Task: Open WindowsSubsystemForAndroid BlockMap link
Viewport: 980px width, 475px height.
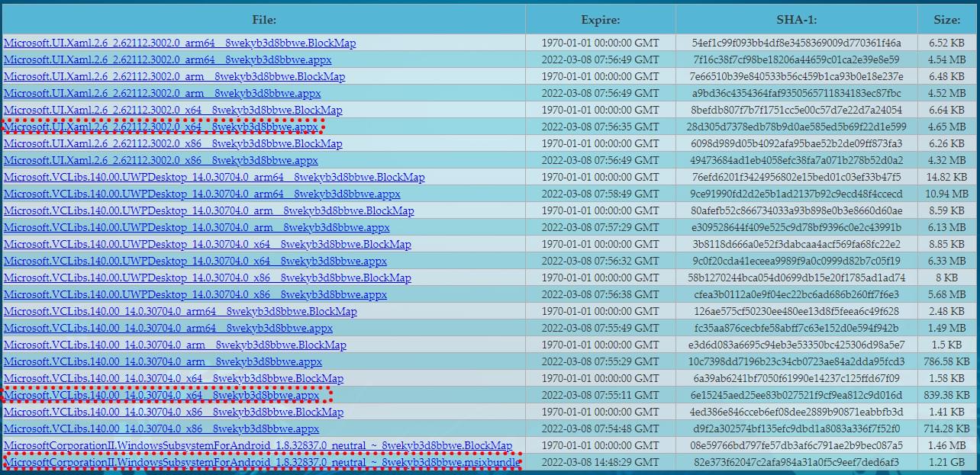Action: pyautogui.click(x=258, y=446)
